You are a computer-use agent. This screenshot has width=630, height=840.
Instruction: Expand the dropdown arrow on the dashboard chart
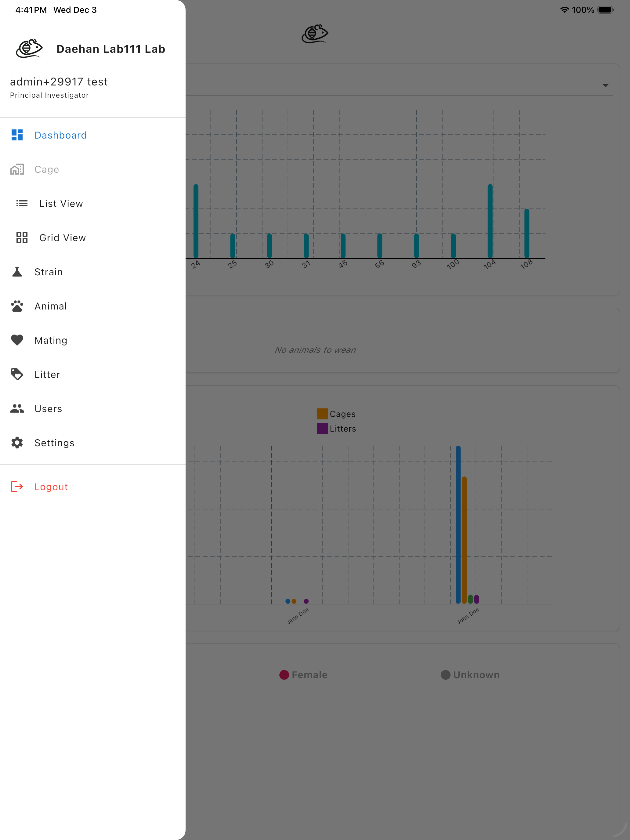(x=605, y=86)
